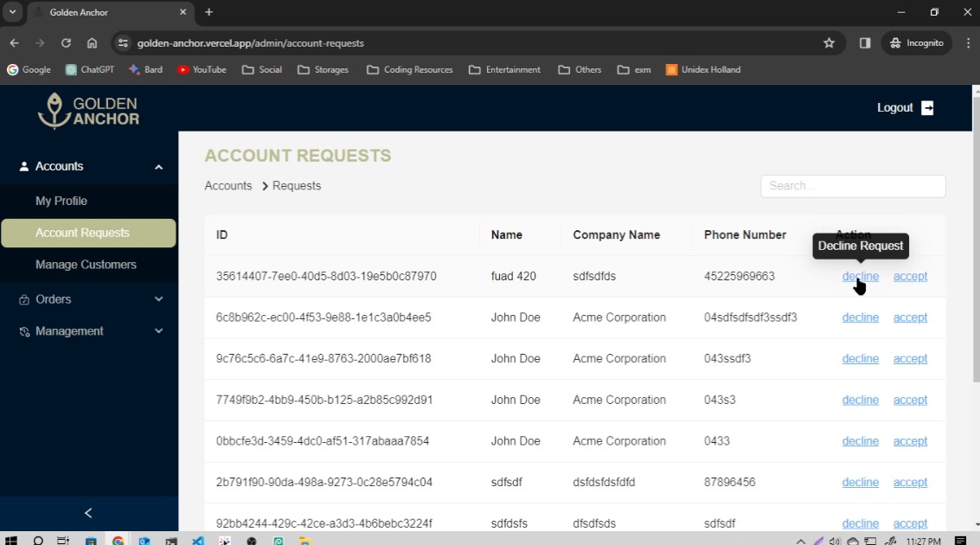Open File Explorer from the taskbar
The height and width of the screenshot is (545, 980).
[x=305, y=540]
